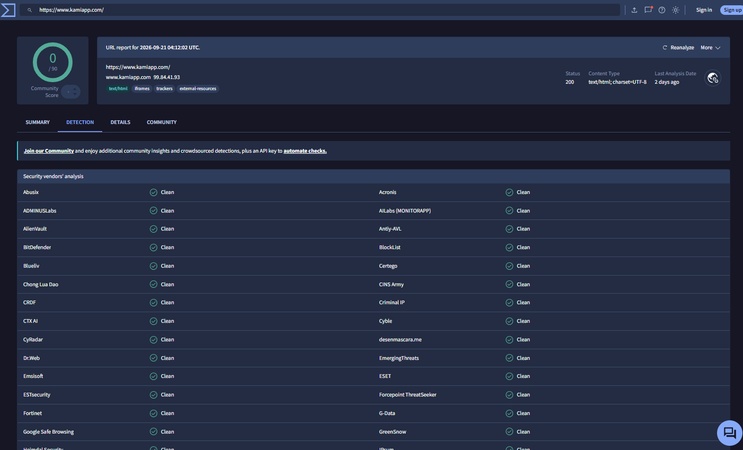Click the 'Certego' vendor name
Screen dimensions: 743x450
[x=388, y=266]
